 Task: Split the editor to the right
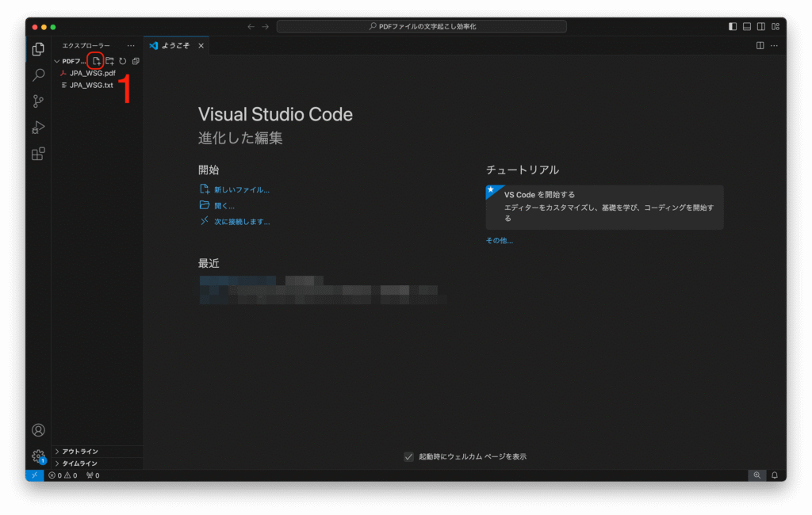point(760,45)
